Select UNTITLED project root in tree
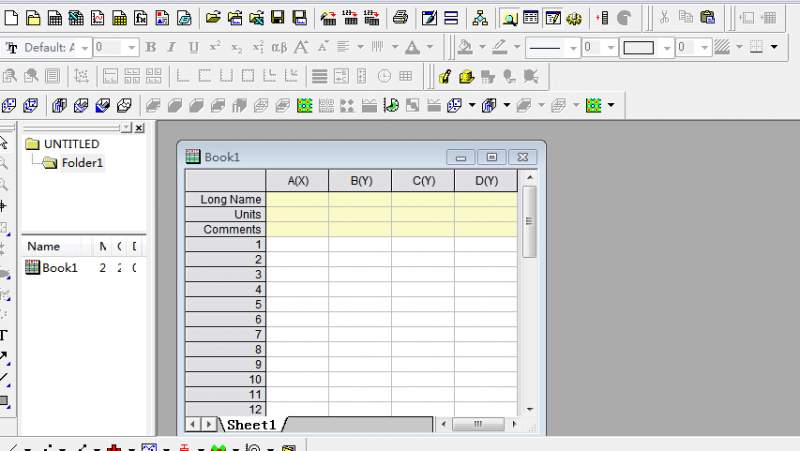 (71, 144)
